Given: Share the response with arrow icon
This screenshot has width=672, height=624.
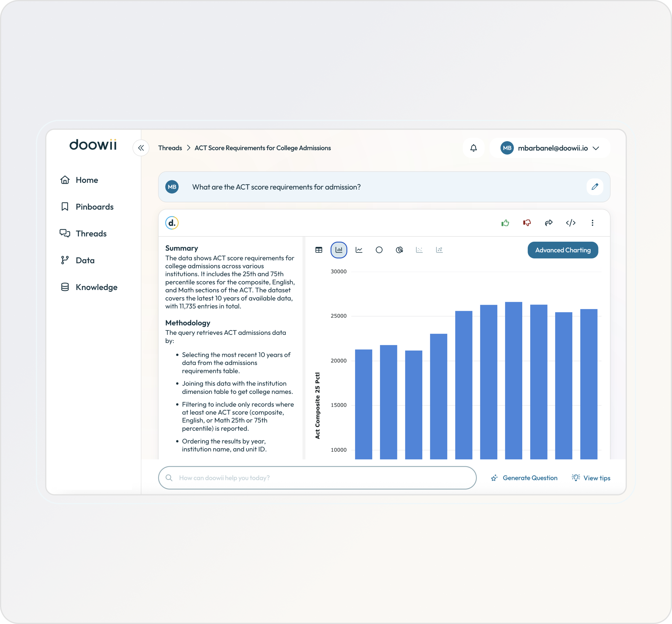Looking at the screenshot, I should tap(549, 223).
